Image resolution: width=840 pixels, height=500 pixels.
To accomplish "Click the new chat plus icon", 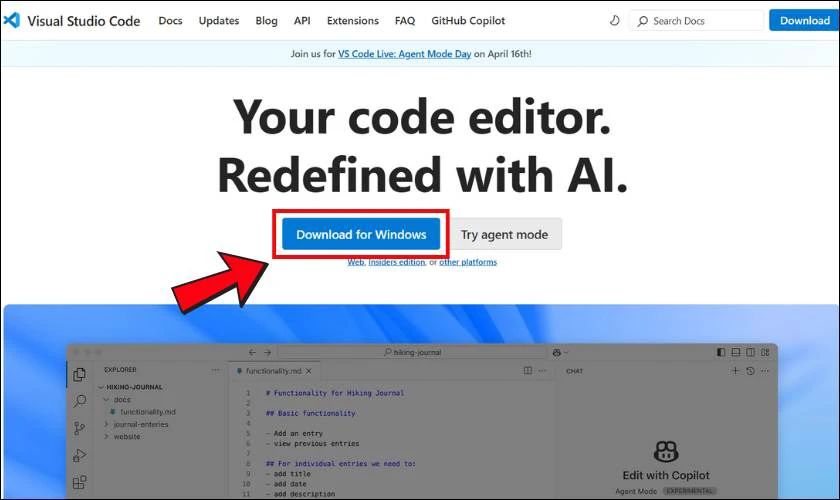I will coord(735,371).
